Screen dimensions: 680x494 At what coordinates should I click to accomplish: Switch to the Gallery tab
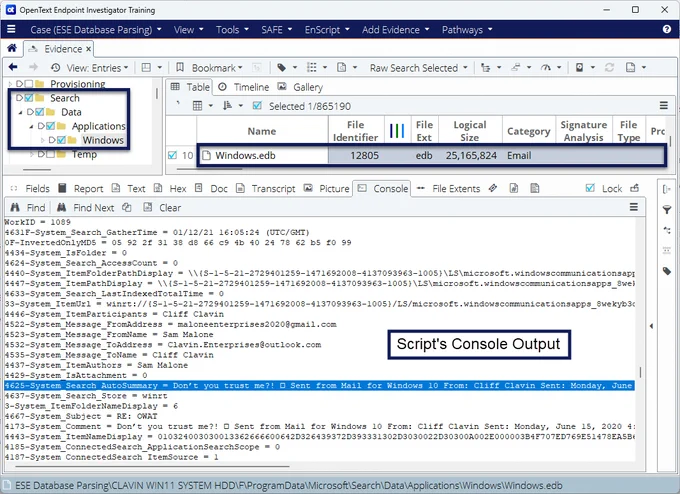300,87
